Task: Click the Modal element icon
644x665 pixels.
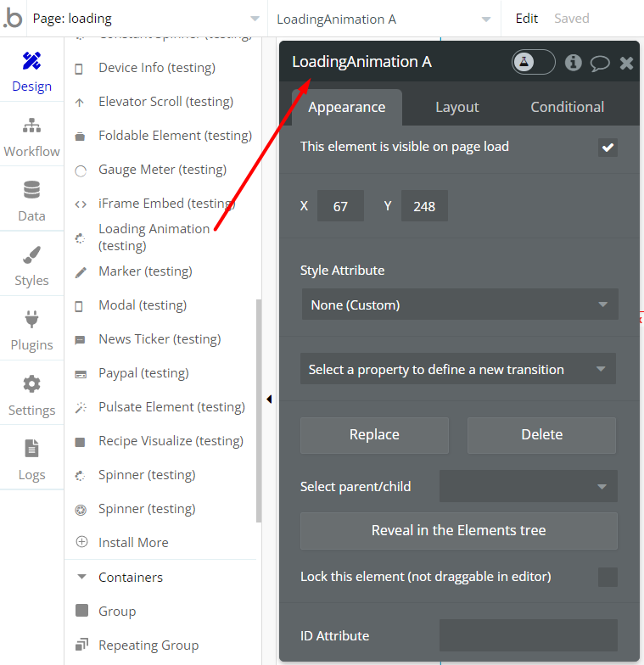Action: click(79, 306)
